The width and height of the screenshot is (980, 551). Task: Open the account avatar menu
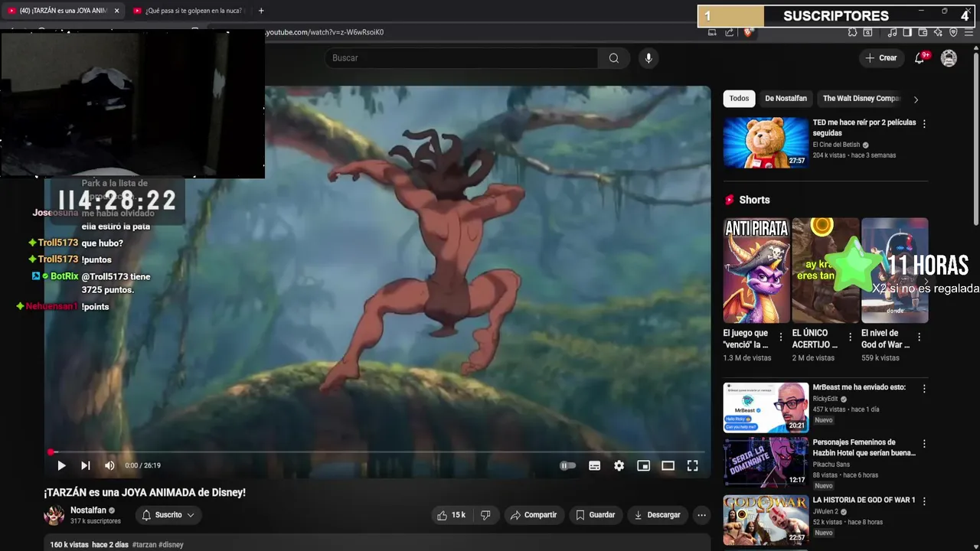(x=949, y=58)
